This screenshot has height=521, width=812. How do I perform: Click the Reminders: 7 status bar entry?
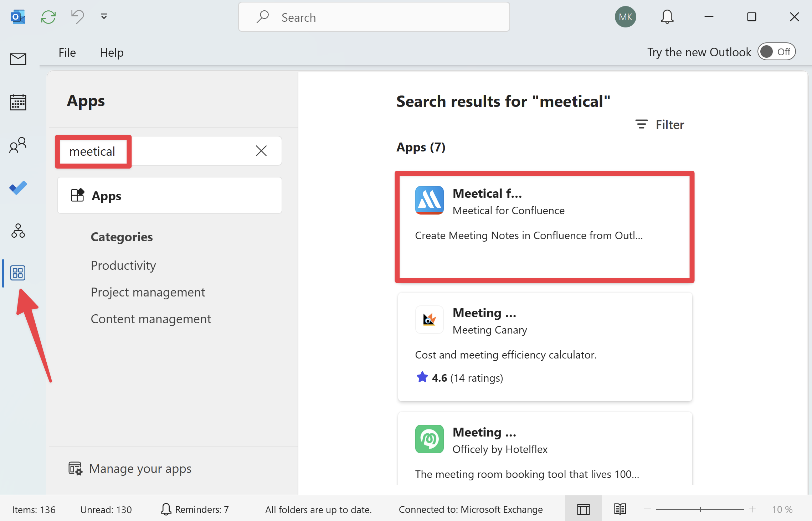tap(195, 510)
